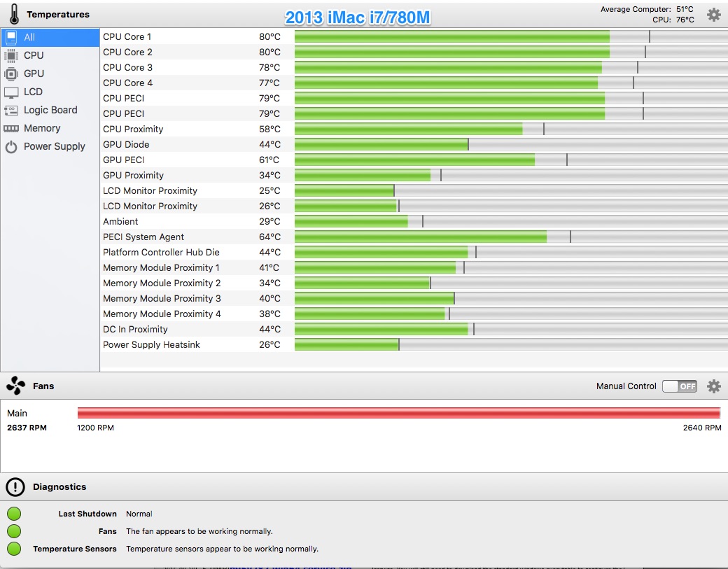This screenshot has width=728, height=569.
Task: Select Memory Module Proximity 1 row
Action: [x=414, y=267]
